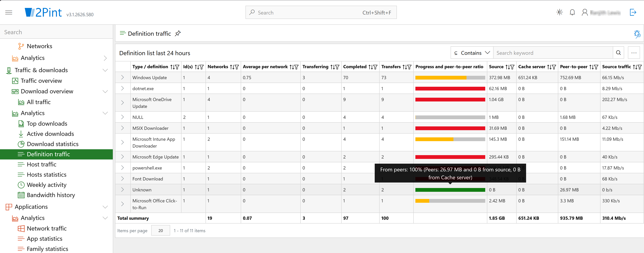The height and width of the screenshot is (253, 644).
Task: Click the Search keyword field
Action: [553, 53]
